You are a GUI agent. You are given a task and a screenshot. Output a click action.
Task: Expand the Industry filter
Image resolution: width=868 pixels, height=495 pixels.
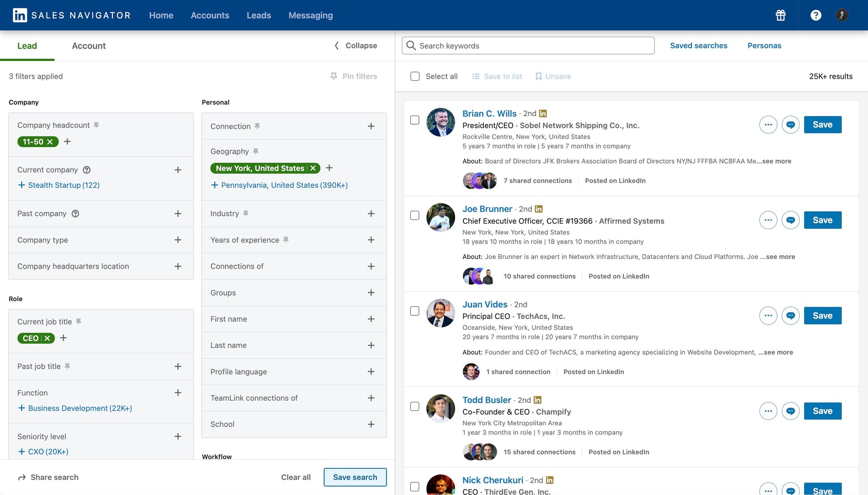[371, 214]
